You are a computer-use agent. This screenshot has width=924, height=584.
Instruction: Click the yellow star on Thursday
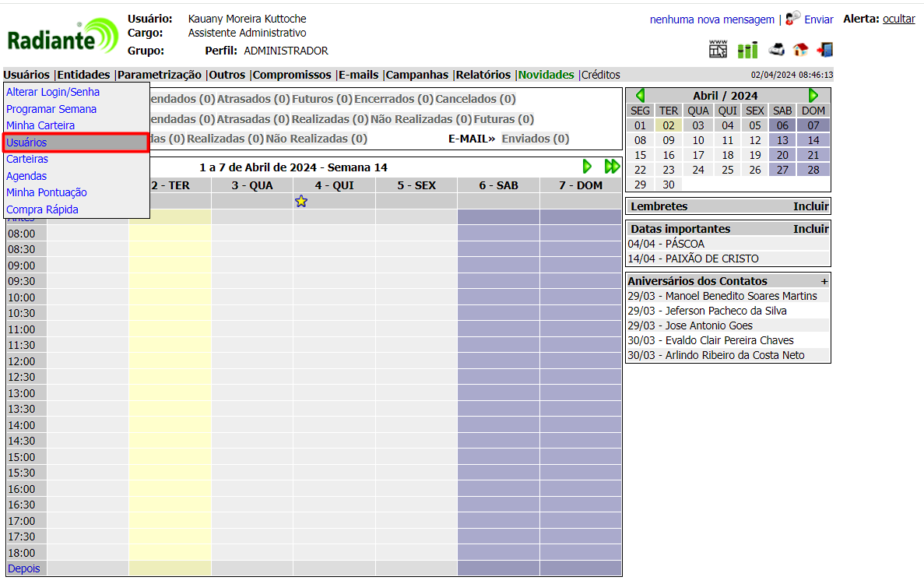click(301, 202)
